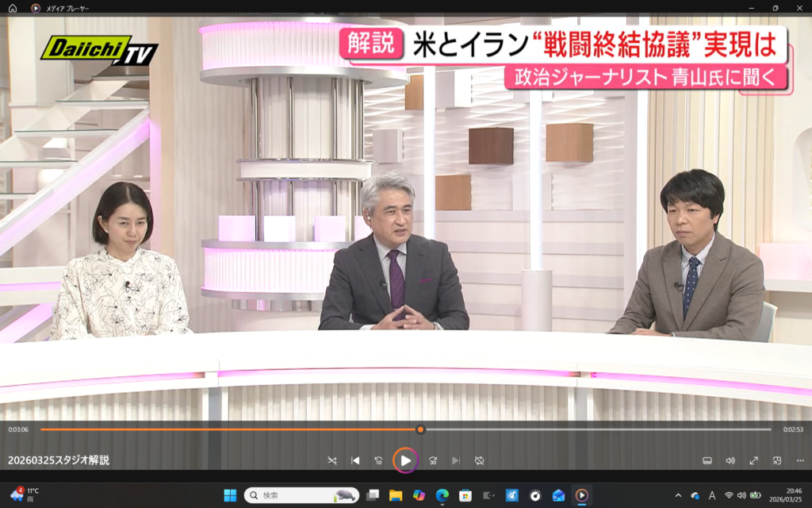This screenshot has width=812, height=508.
Task: Skip forward 30 seconds
Action: (x=433, y=460)
